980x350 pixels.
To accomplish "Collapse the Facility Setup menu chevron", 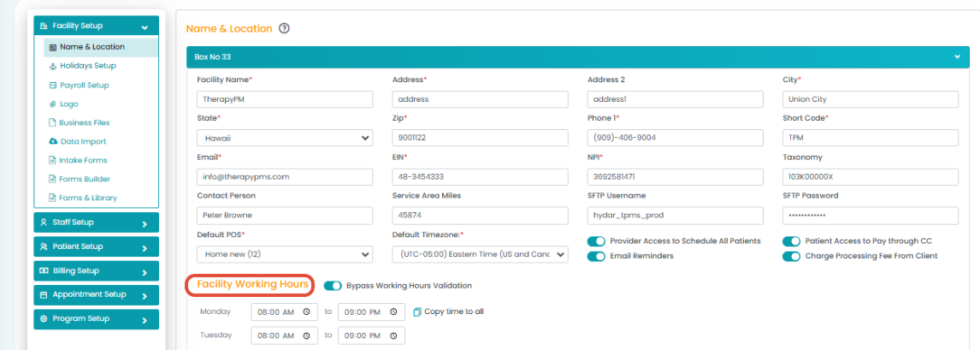I will point(145,27).
